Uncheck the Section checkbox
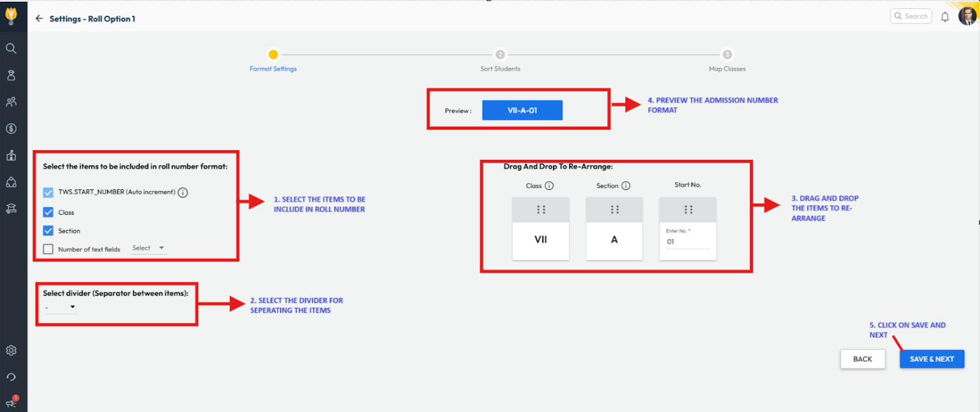 (x=48, y=231)
